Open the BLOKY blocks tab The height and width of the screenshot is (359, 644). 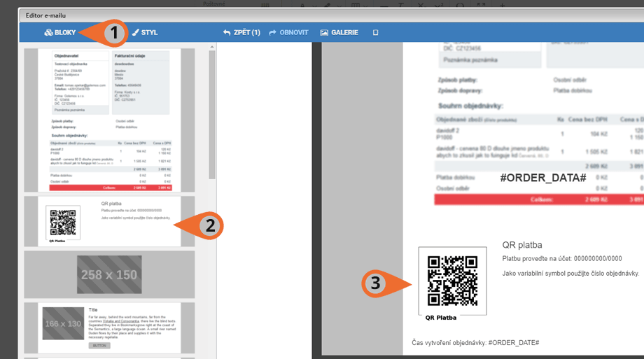pos(60,32)
